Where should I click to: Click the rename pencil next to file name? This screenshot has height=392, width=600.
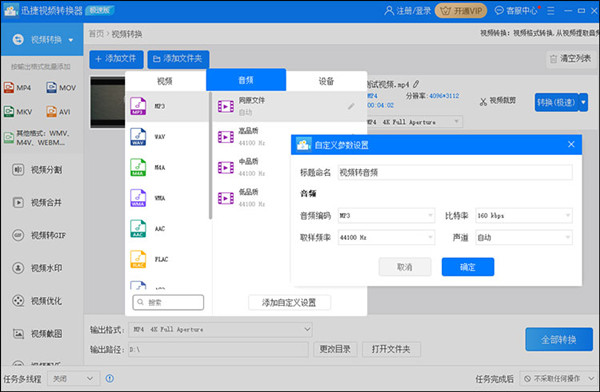pyautogui.click(x=416, y=84)
